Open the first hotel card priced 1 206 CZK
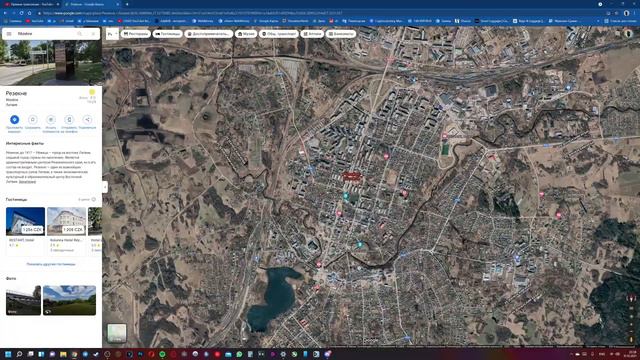This screenshot has height=360, width=640. pyautogui.click(x=25, y=231)
